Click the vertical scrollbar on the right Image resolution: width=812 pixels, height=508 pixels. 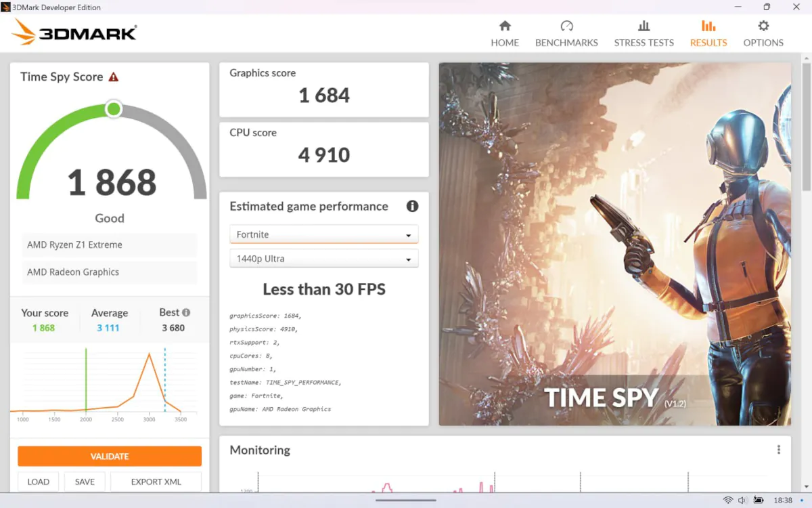[x=806, y=128]
